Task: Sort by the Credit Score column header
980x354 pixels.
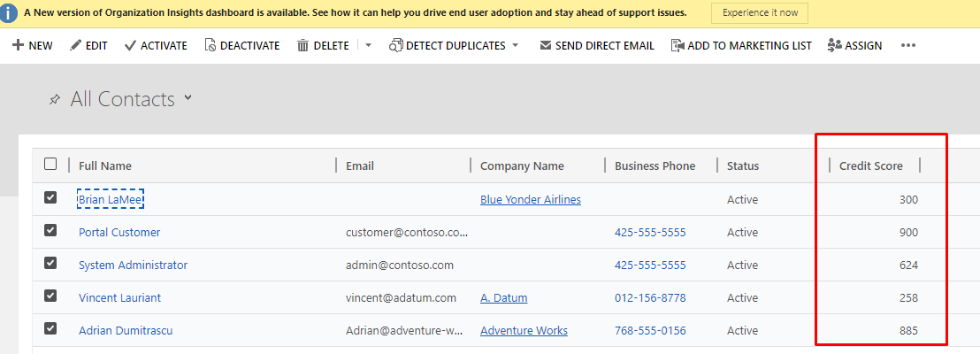Action: click(x=869, y=165)
